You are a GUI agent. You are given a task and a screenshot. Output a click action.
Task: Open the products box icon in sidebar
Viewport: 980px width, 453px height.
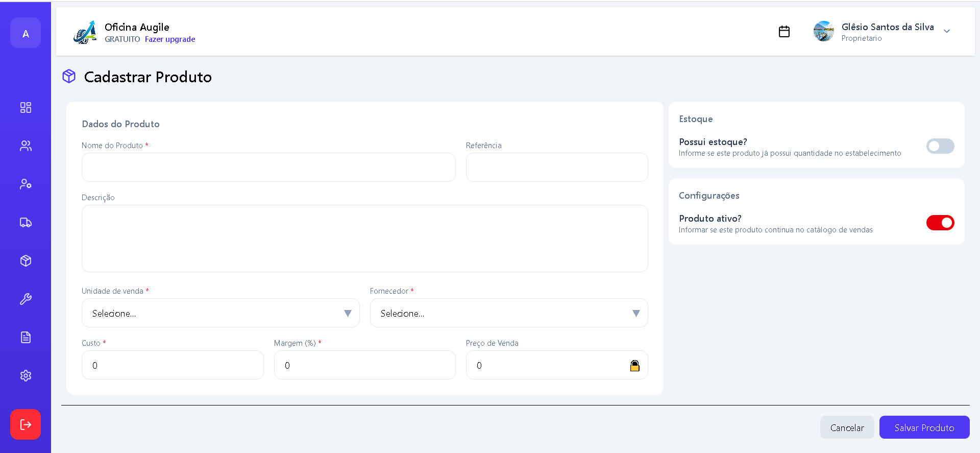point(26,260)
